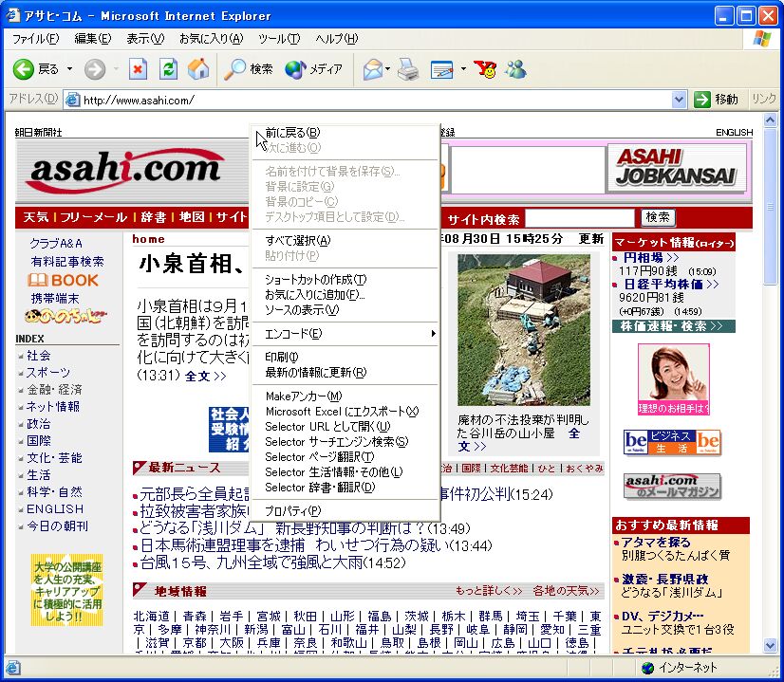This screenshot has height=682, width=784.
Task: Click the Internet zone globe in status bar
Action: click(647, 668)
